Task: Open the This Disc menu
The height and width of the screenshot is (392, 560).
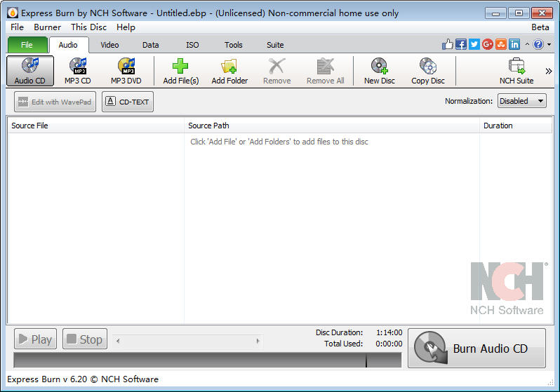Action: click(88, 27)
